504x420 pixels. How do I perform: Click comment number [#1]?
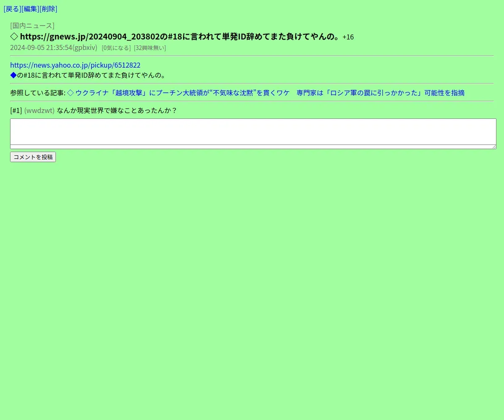[x=16, y=110]
